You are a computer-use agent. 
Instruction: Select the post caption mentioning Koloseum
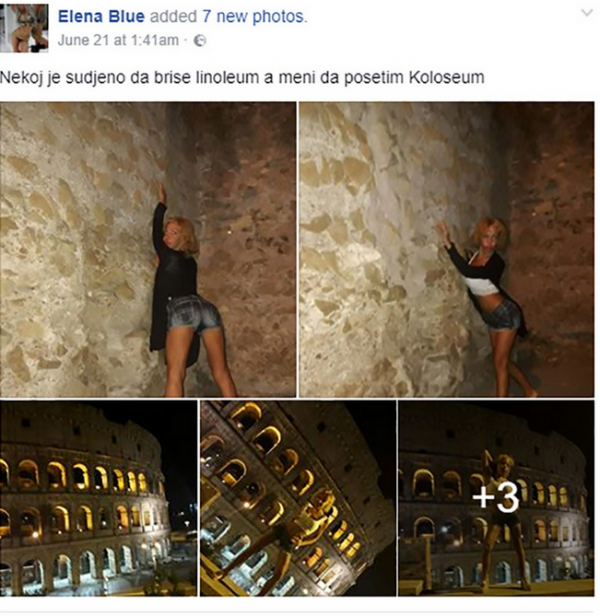pos(242,77)
